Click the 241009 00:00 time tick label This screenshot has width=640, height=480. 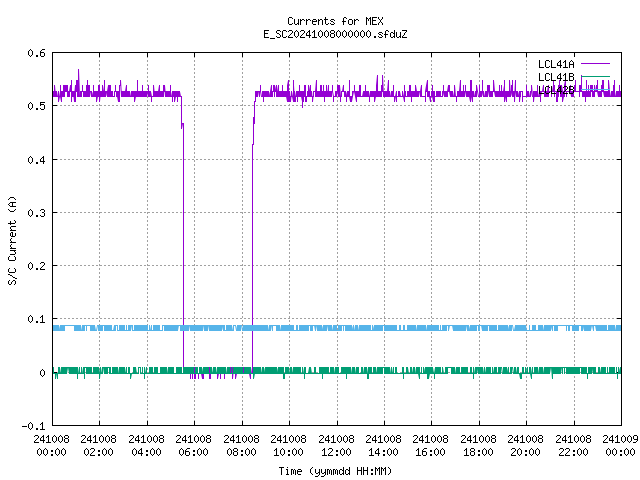[620, 445]
